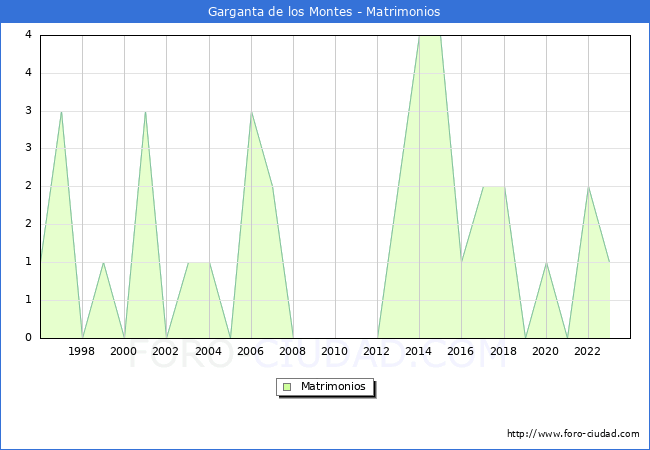Click the 0 value on the y-axis
Image resolution: width=650 pixels, height=450 pixels.
click(x=28, y=337)
